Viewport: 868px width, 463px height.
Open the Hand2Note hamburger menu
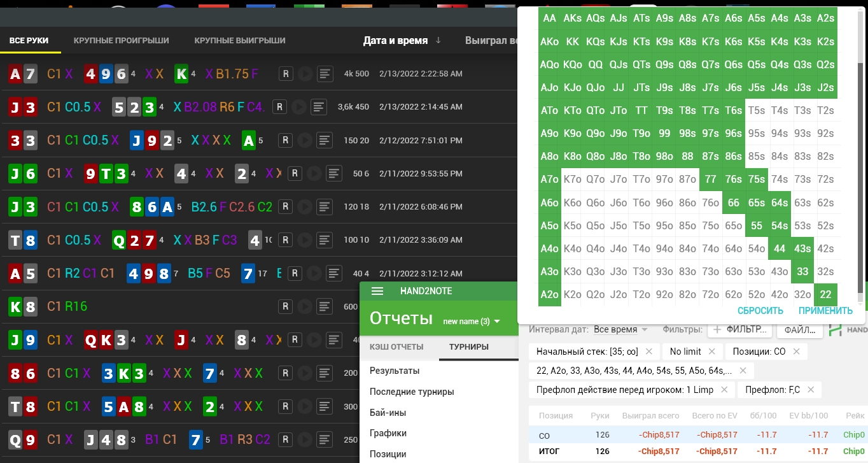[x=377, y=291]
